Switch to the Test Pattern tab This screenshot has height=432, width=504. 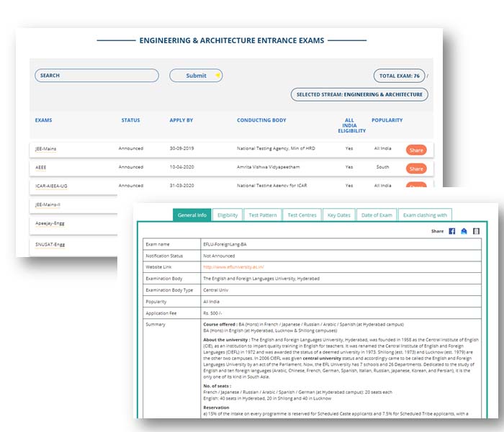(263, 215)
